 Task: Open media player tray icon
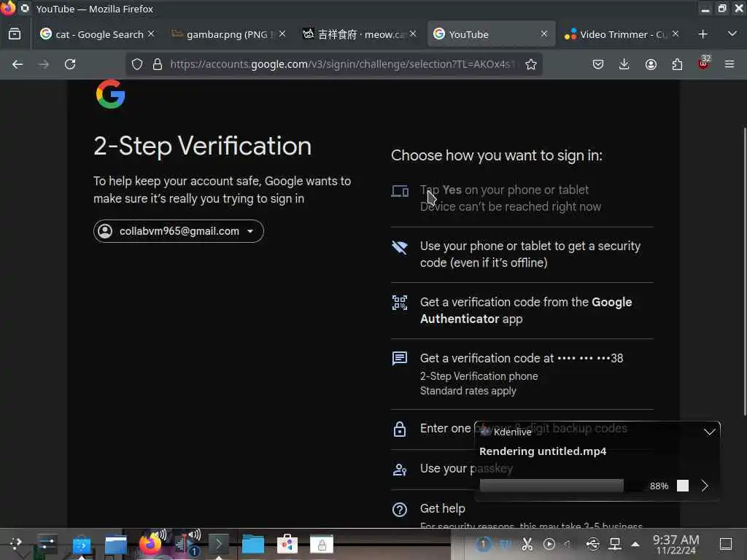[549, 544]
